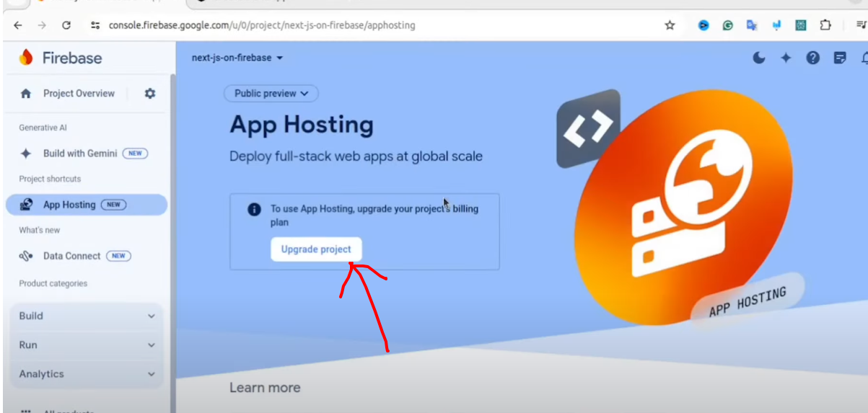Open the help question mark icon
Viewport: 868px width, 413px height.
pyautogui.click(x=813, y=58)
